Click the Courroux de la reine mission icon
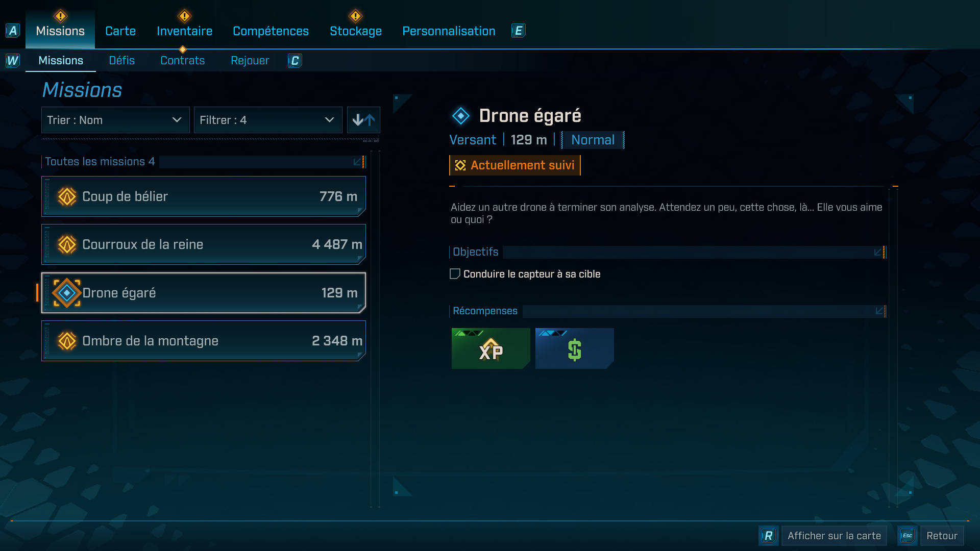The width and height of the screenshot is (980, 551). (x=67, y=244)
